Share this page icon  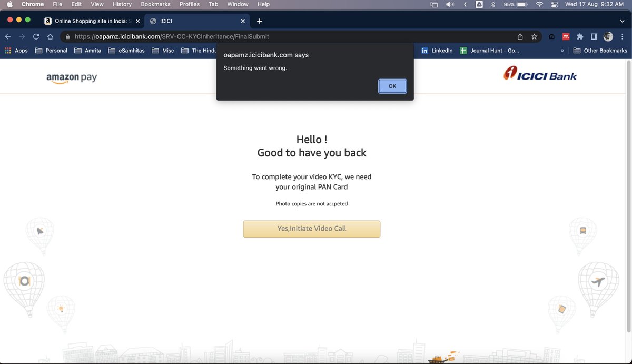click(520, 37)
